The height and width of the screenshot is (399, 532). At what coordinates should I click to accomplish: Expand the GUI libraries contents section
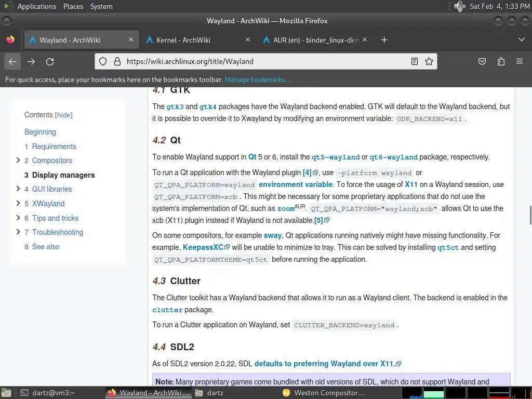click(x=18, y=189)
